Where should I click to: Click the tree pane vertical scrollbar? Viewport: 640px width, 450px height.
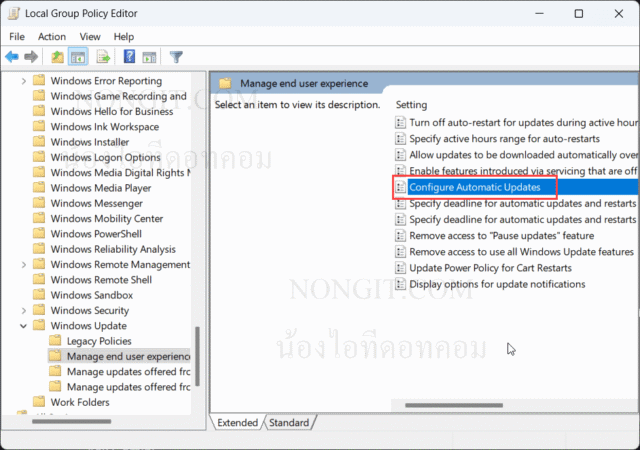pyautogui.click(x=198, y=356)
